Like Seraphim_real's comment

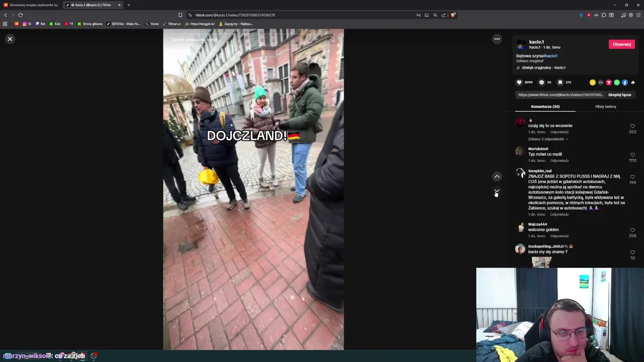[632, 177]
